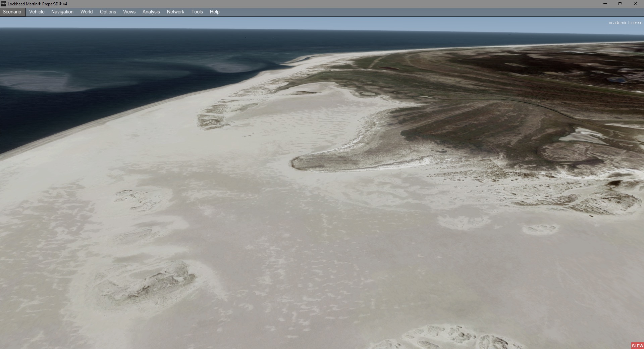
Task: Click the Prepar3D app icon in title bar
Action: pos(3,4)
